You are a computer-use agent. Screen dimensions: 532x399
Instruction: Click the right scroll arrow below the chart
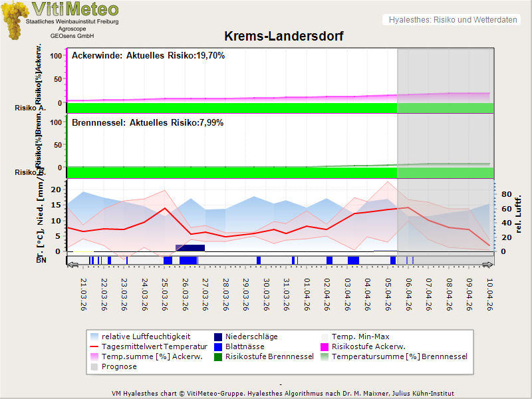click(x=489, y=265)
